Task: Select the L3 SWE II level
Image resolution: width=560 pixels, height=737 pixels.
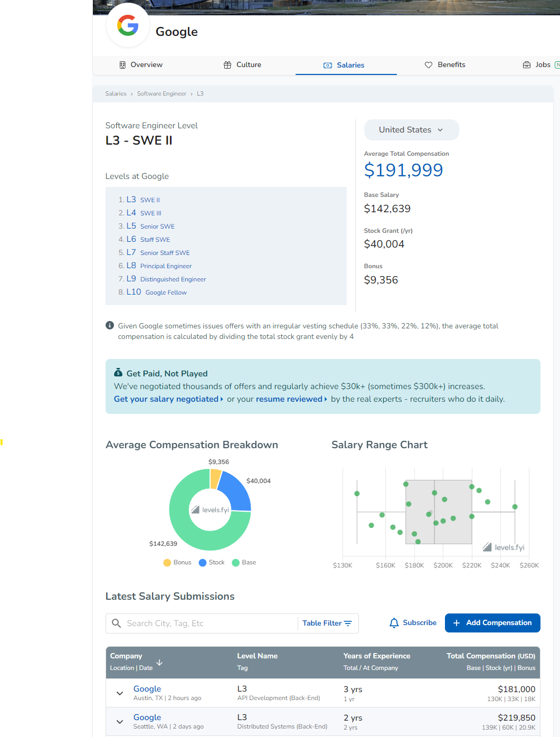Action: [x=143, y=200]
